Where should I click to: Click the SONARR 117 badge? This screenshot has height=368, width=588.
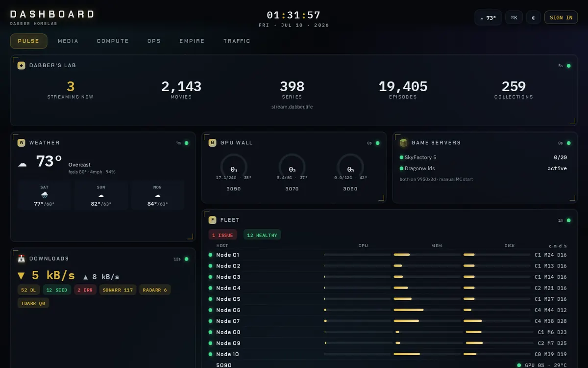click(118, 290)
